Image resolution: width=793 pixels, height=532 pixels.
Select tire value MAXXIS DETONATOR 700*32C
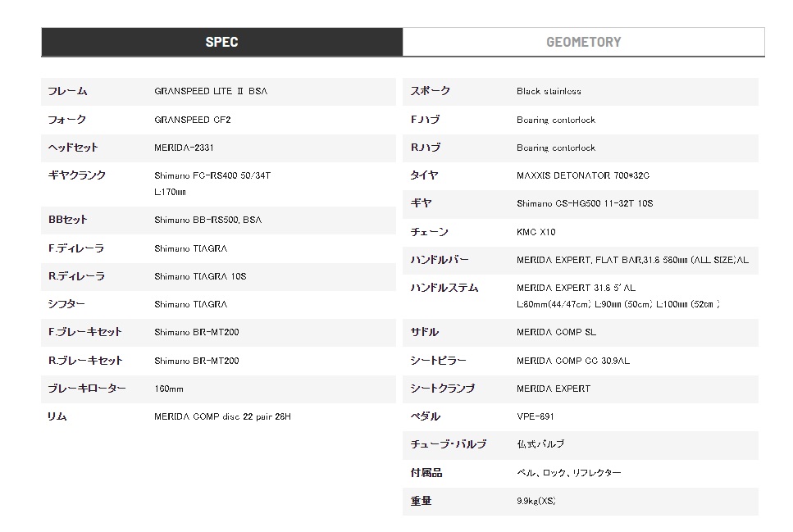point(583,175)
